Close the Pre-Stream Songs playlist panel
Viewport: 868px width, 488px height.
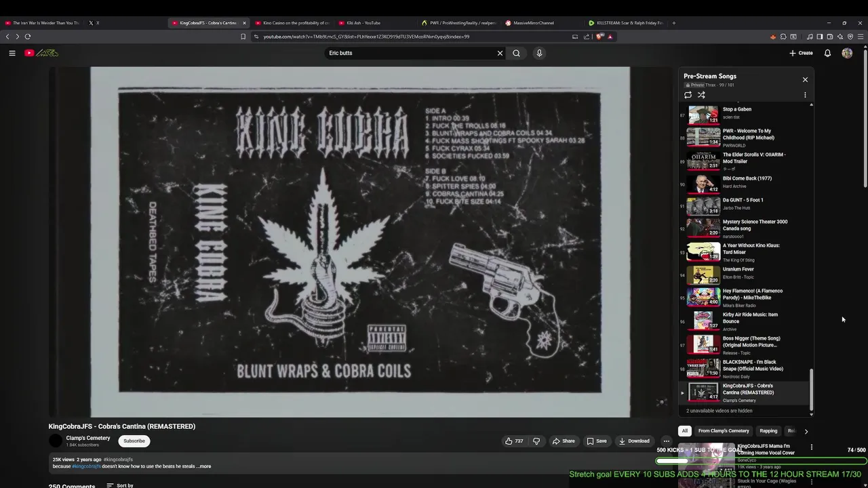coord(805,79)
